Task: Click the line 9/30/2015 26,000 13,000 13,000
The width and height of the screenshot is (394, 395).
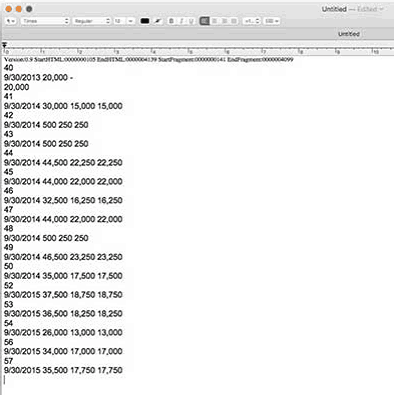Action: [63, 333]
